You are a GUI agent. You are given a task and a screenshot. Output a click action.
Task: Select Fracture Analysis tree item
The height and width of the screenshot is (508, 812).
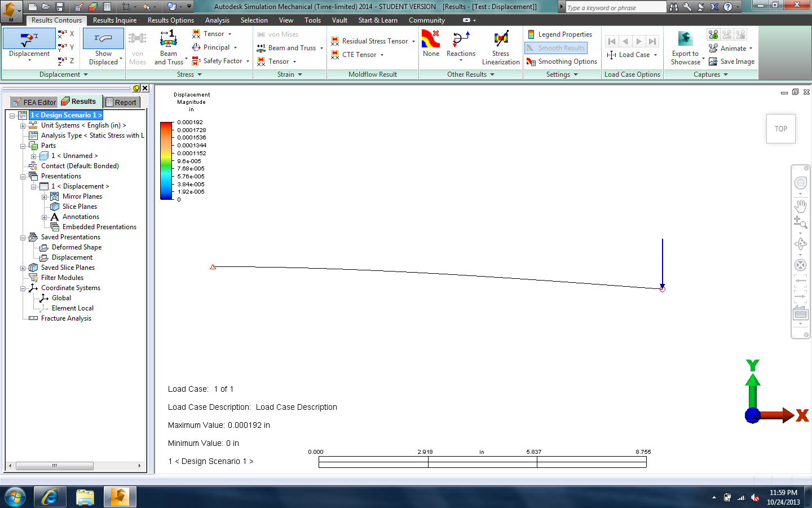[x=66, y=318]
